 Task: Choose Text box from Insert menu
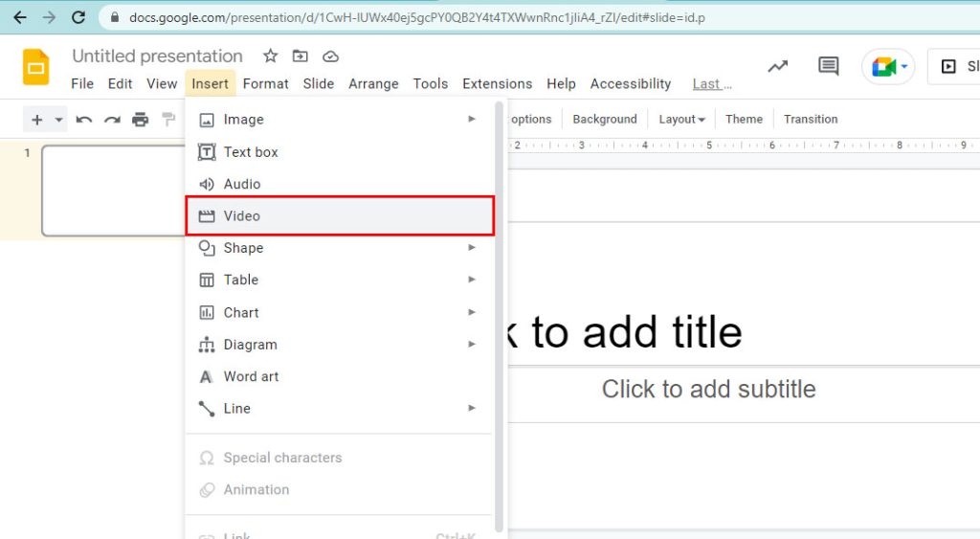(251, 152)
